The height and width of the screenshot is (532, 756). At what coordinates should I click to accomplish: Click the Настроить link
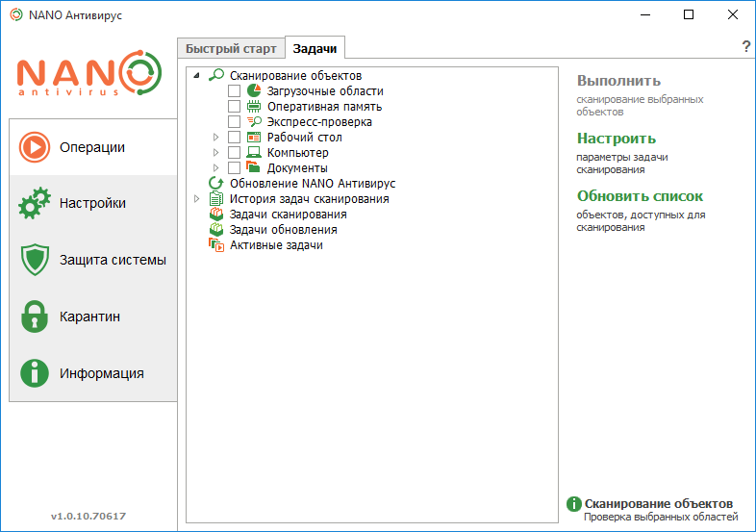point(617,139)
